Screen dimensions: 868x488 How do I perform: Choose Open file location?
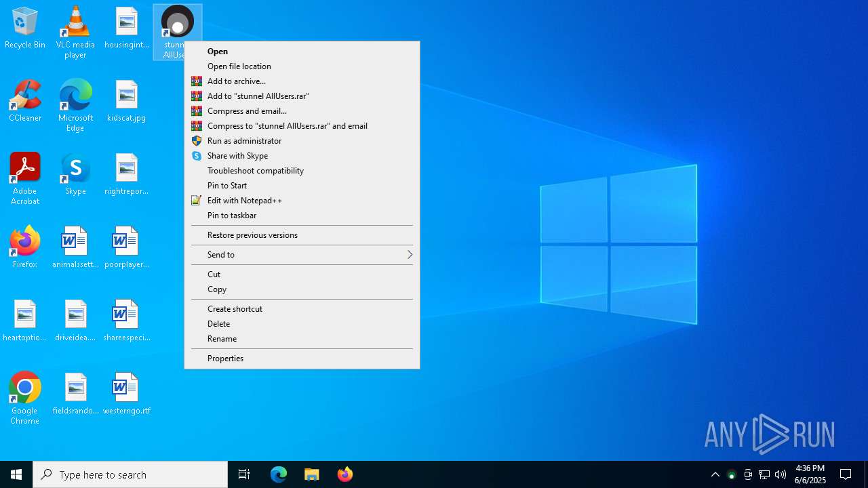tap(302, 66)
